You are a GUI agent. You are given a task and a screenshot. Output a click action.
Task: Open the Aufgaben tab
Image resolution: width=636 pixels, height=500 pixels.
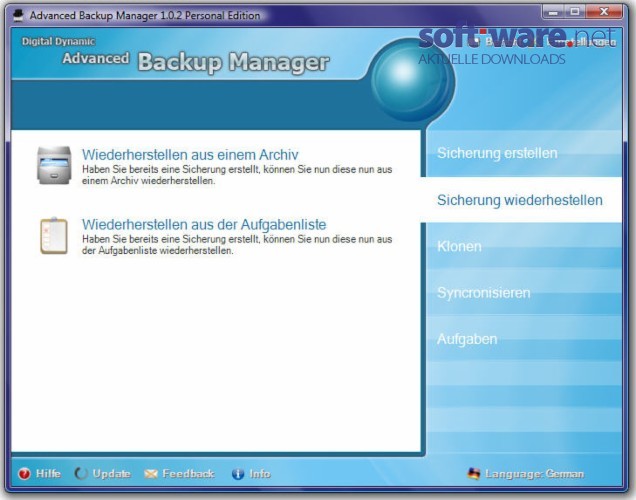click(x=524, y=339)
